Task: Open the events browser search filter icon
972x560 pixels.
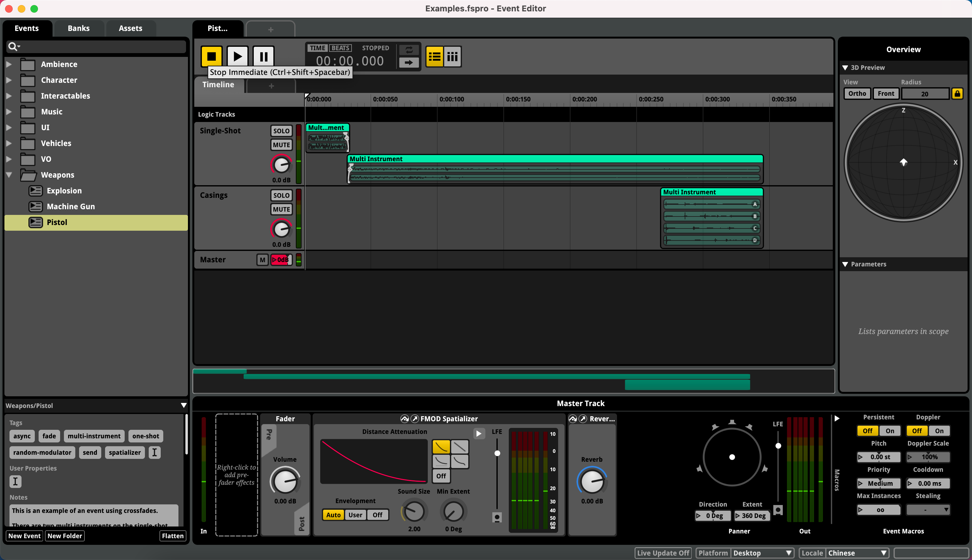Action: 14,46
